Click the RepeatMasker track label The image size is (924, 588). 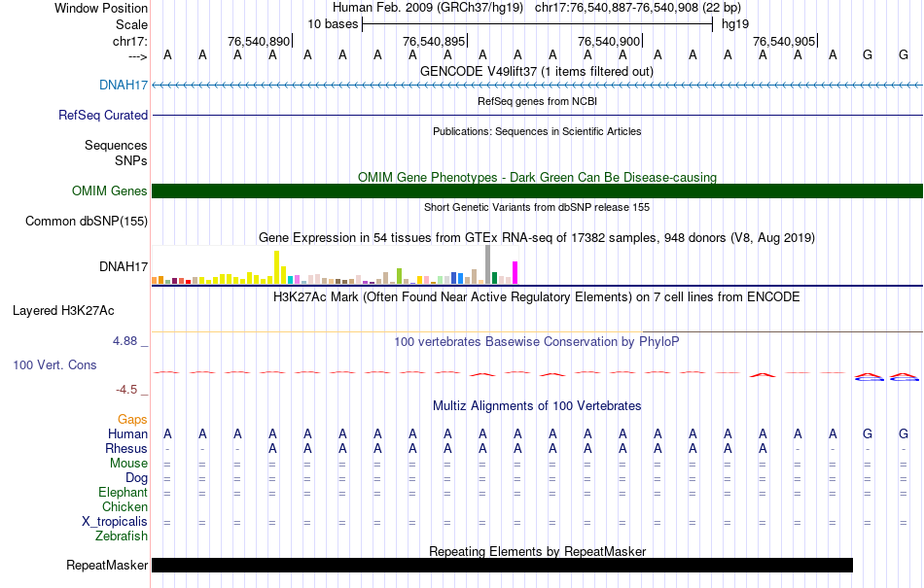tap(107, 565)
